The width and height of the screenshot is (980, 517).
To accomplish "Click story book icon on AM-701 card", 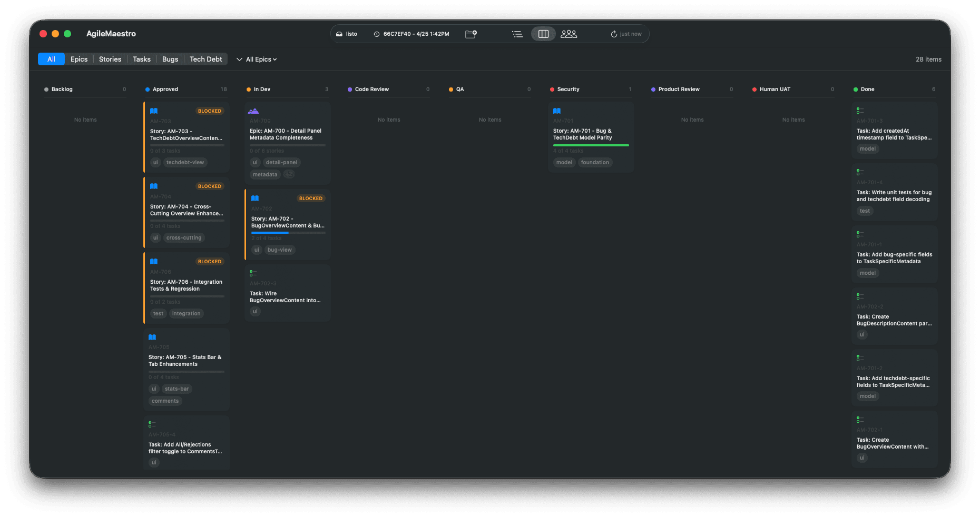I will pyautogui.click(x=557, y=111).
